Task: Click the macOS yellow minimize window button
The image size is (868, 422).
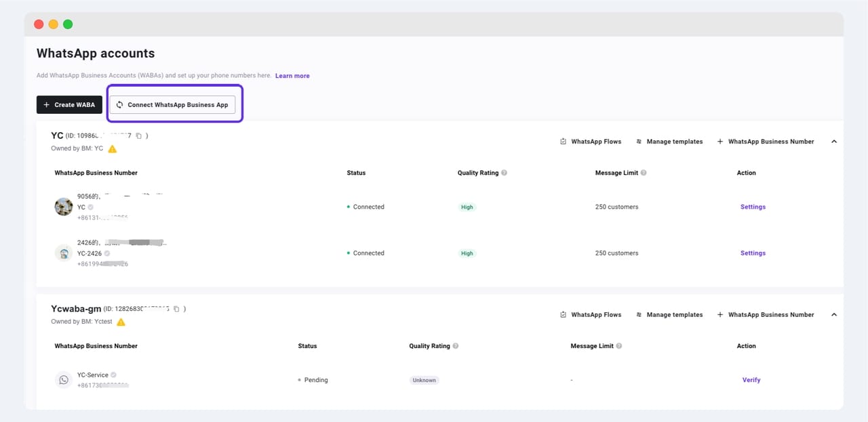Action: tap(53, 24)
